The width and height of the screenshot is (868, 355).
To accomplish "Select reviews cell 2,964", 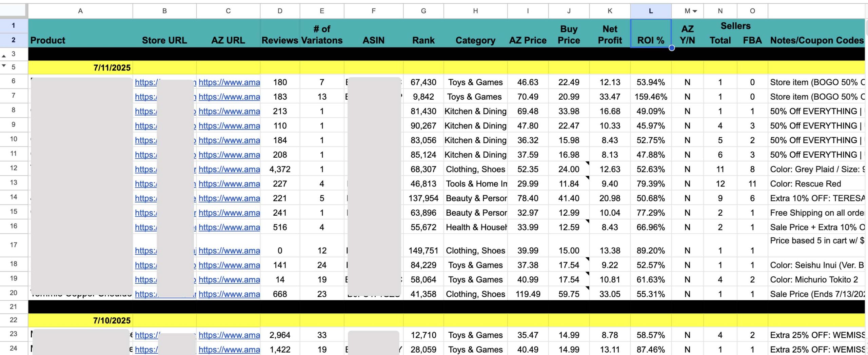I will [280, 335].
